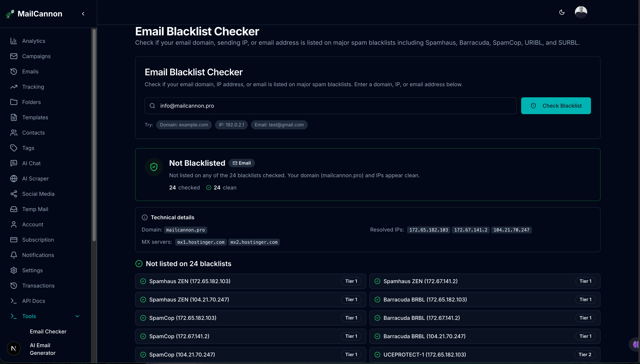Screen dimensions: 640x364
Task: Click the Templates document icon
Action: 14,117
